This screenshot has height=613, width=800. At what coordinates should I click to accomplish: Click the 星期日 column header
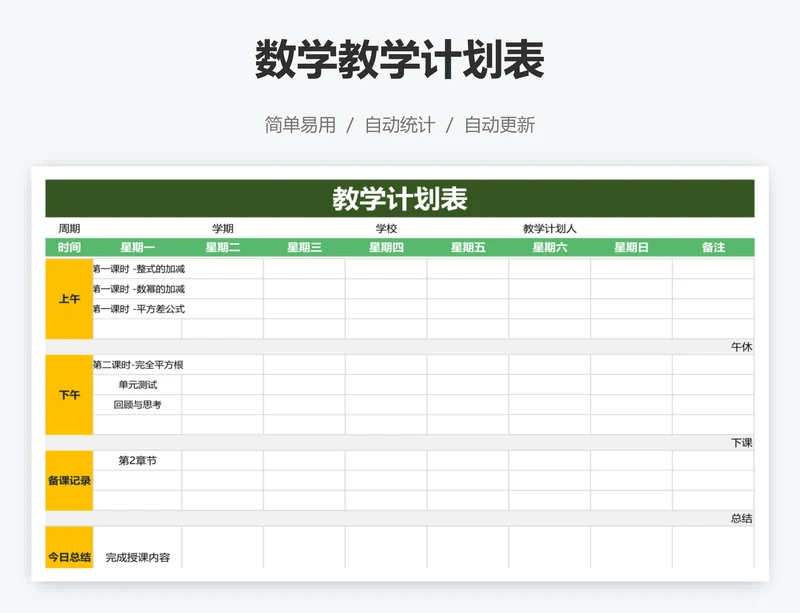631,248
